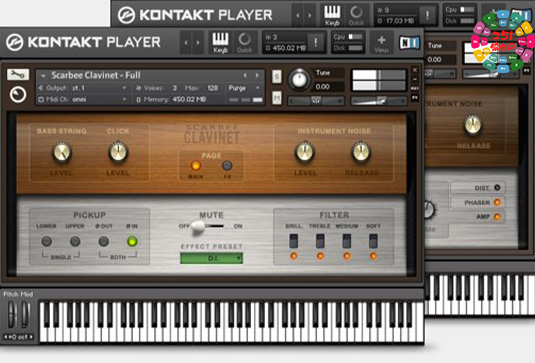Viewport: 535px width, 363px height.
Task: Click the Click Level knob
Action: [x=118, y=152]
